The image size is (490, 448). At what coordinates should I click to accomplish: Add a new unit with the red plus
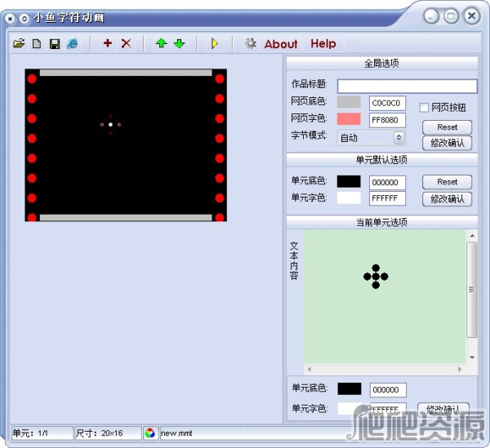coord(108,42)
